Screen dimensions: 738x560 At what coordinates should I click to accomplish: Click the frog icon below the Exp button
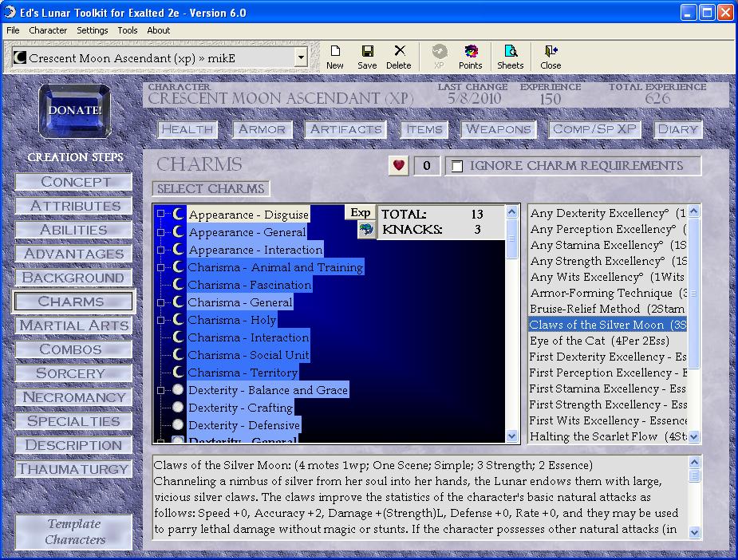click(366, 230)
